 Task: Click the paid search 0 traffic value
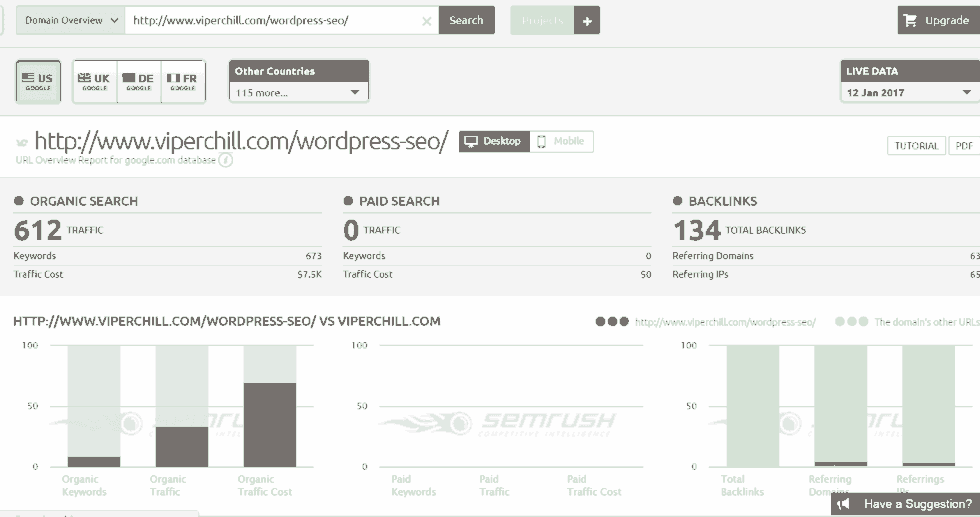click(x=351, y=230)
